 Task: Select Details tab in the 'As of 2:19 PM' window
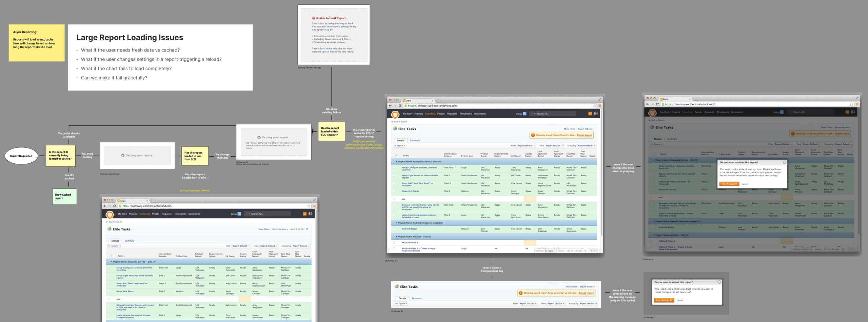(115, 241)
